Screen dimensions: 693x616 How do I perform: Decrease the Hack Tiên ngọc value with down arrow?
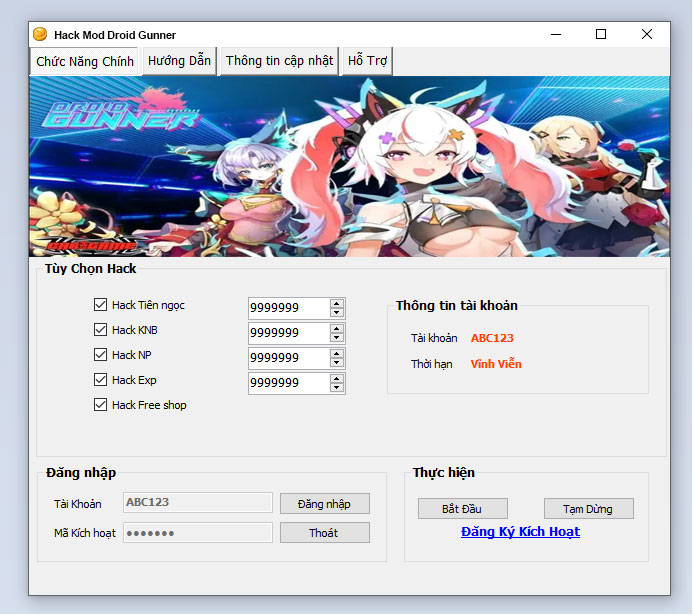337,312
